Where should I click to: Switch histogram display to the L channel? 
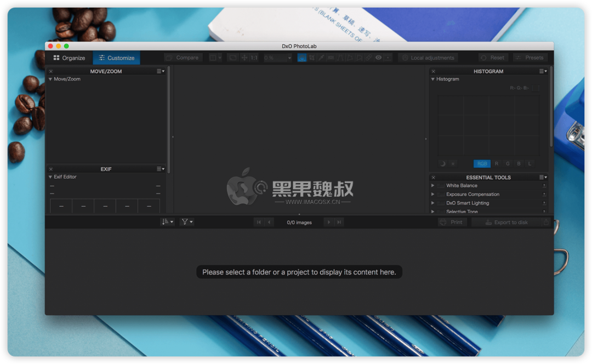pyautogui.click(x=530, y=163)
